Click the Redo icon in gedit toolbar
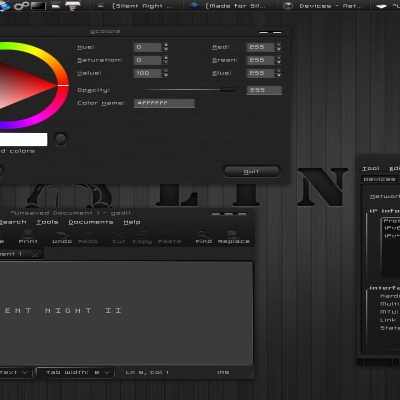The image size is (400, 400). pos(87,234)
